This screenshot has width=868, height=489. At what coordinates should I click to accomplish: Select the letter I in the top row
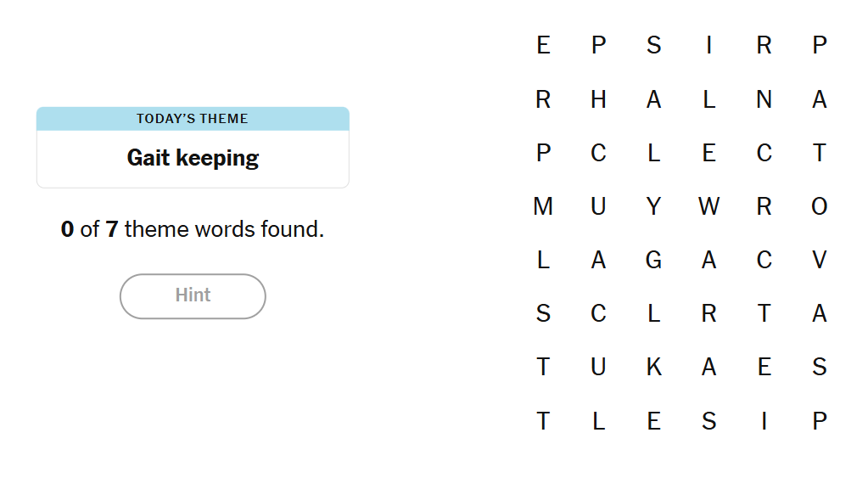click(708, 45)
